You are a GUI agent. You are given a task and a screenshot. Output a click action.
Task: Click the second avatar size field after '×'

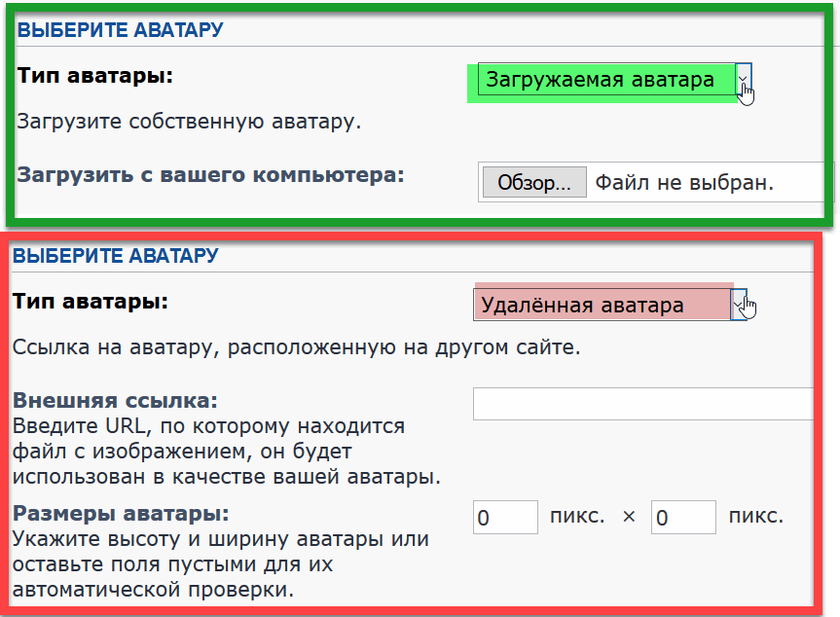[x=683, y=517]
